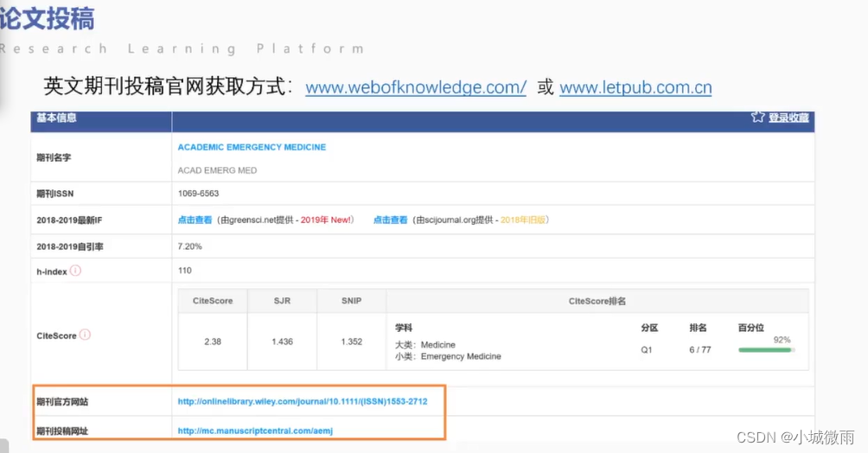
Task: Click the 百分位 column label
Action: (751, 328)
